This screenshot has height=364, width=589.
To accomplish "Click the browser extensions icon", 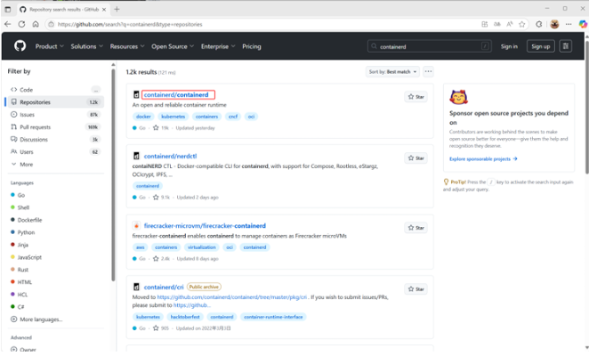I will pos(538,24).
